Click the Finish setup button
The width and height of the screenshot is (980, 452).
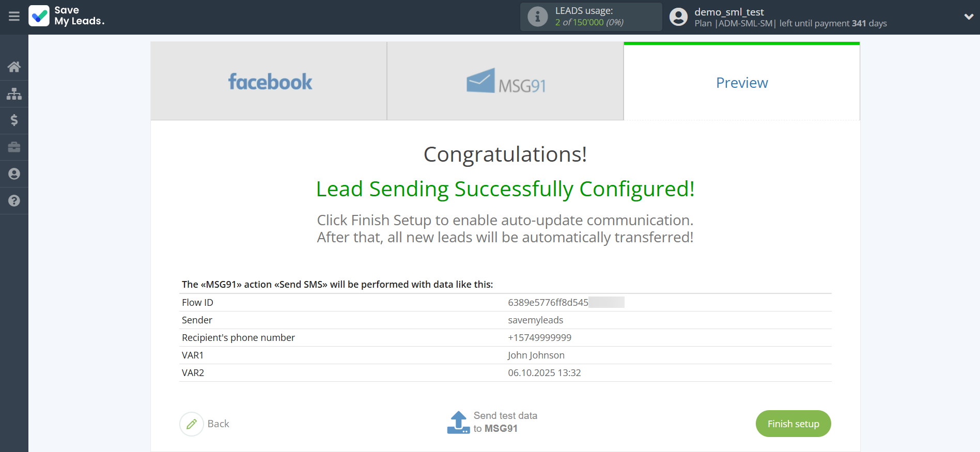[793, 424]
